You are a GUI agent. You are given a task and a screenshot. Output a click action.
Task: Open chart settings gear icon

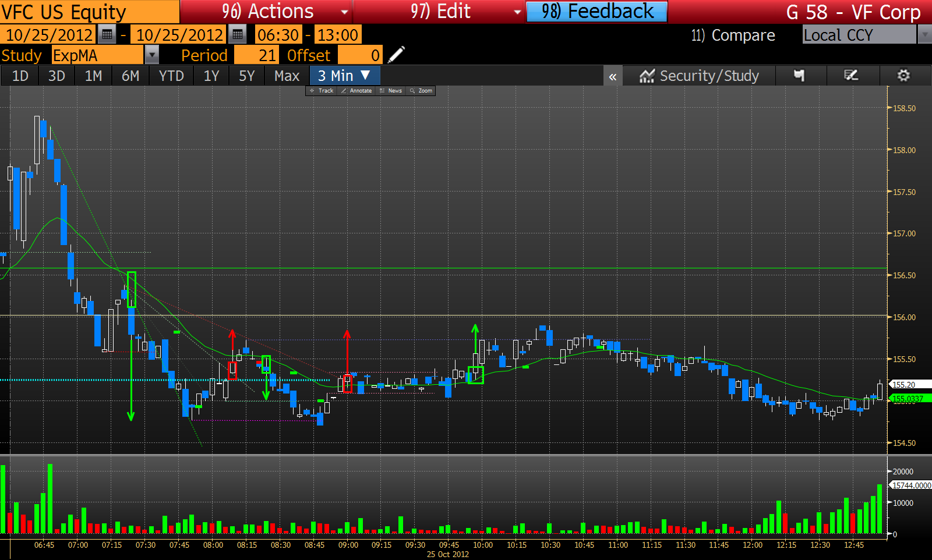903,76
